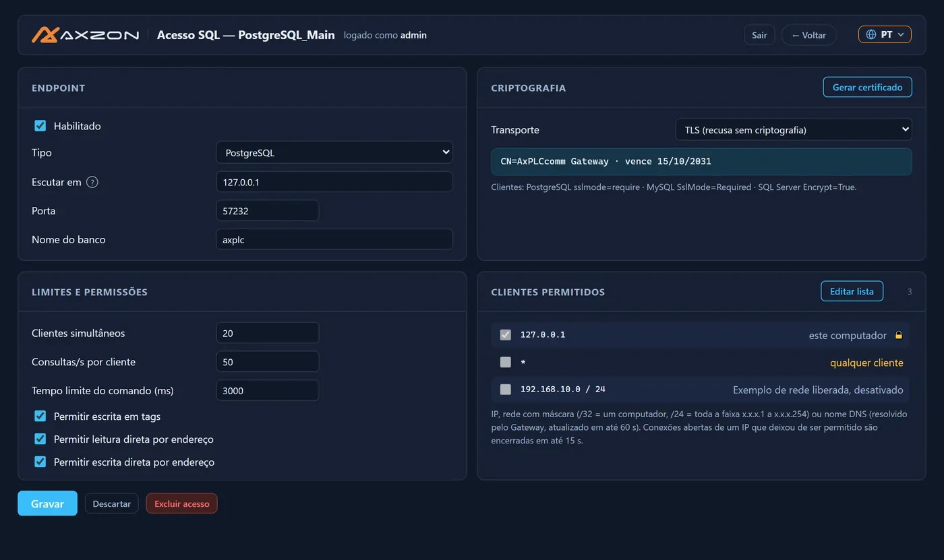Click the Acesso SQL — PostgreSQL_Main title
The image size is (944, 560).
coord(245,35)
